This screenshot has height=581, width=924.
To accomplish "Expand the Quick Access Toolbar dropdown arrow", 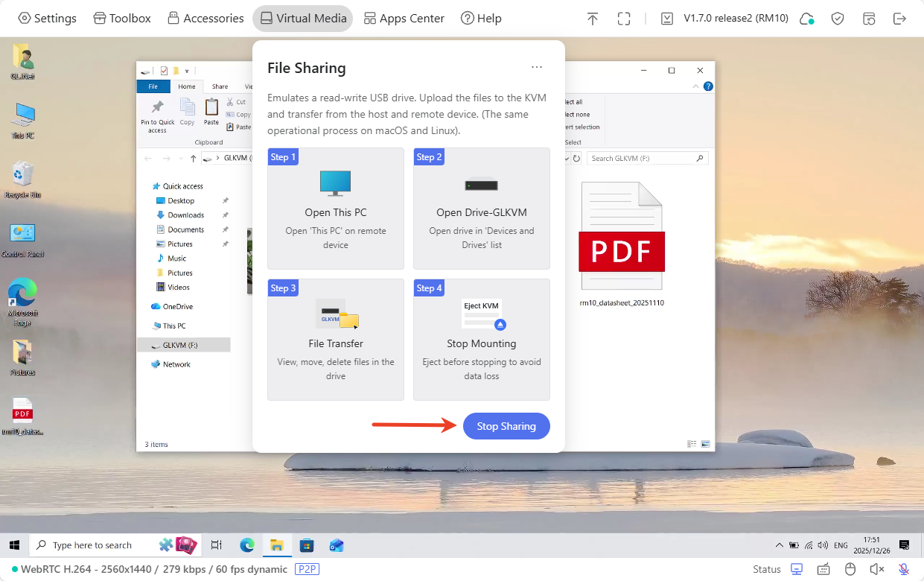I will [186, 71].
